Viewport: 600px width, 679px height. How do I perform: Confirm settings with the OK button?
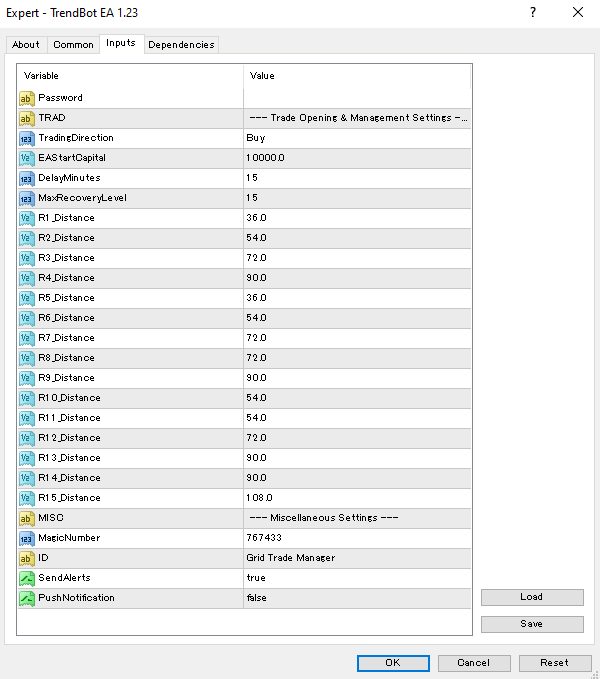[x=393, y=662]
